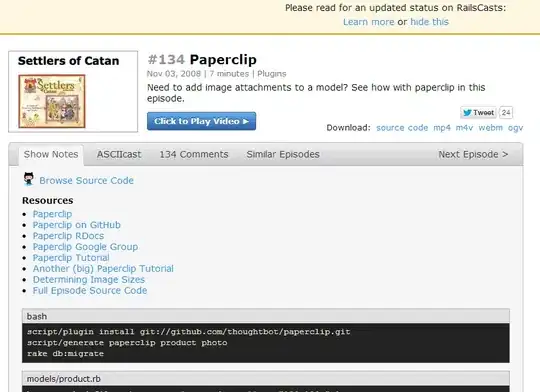540x392 pixels.
Task: Click the Download: label
Action: tap(348, 128)
